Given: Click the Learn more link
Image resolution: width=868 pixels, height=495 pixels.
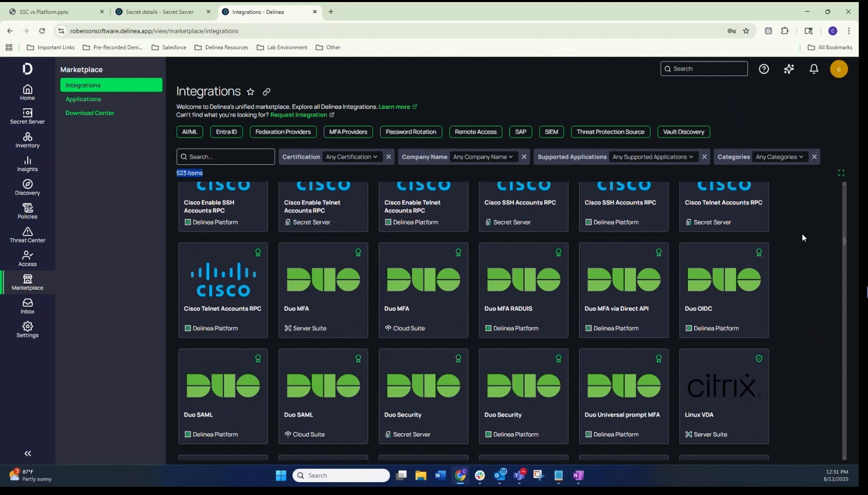Looking at the screenshot, I should tap(395, 107).
